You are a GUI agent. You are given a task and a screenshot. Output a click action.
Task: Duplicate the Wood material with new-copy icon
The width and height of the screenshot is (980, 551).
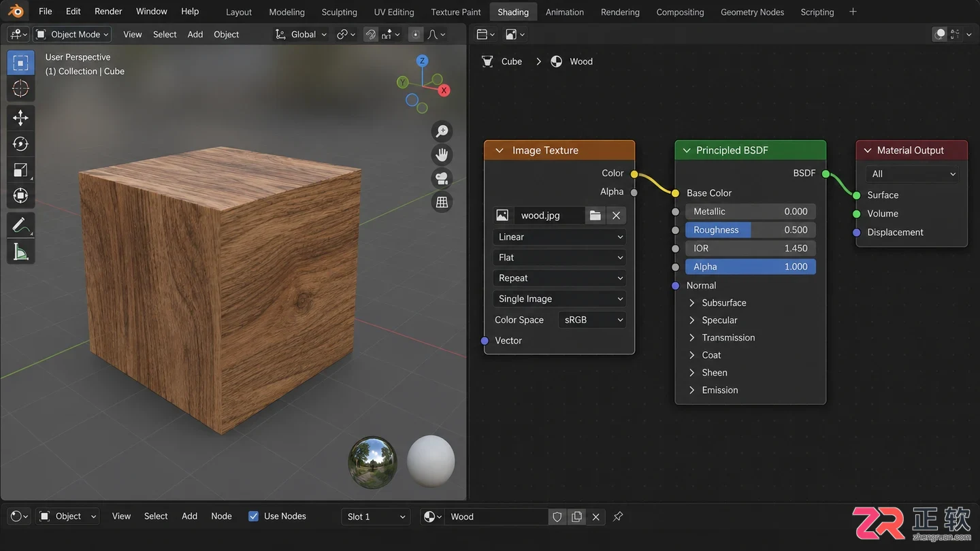[x=576, y=516]
